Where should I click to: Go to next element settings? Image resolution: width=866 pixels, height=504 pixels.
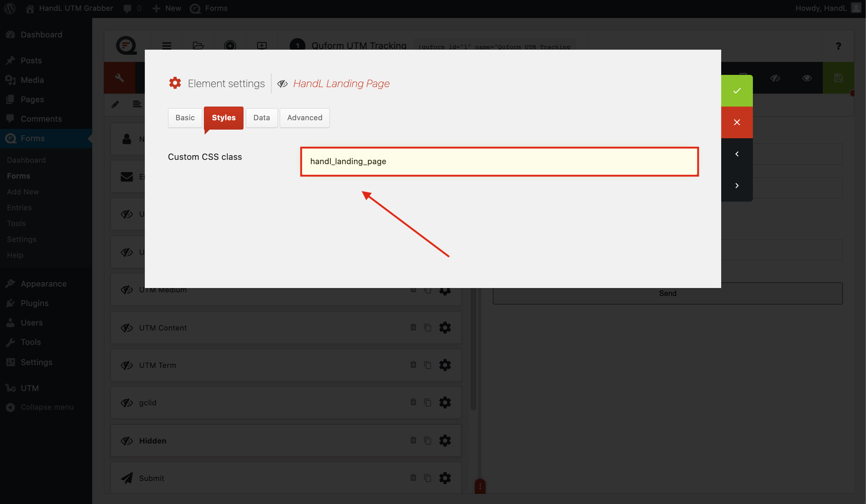[737, 186]
